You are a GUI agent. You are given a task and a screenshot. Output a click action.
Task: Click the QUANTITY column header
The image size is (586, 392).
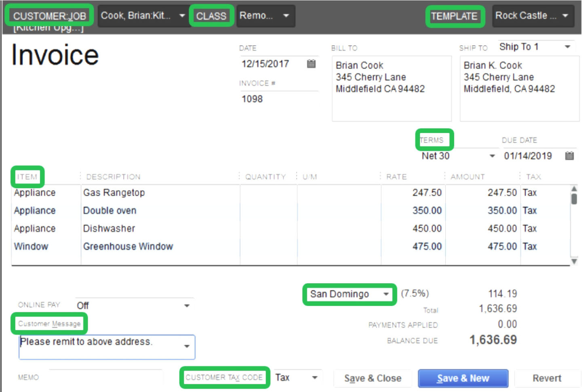266,177
